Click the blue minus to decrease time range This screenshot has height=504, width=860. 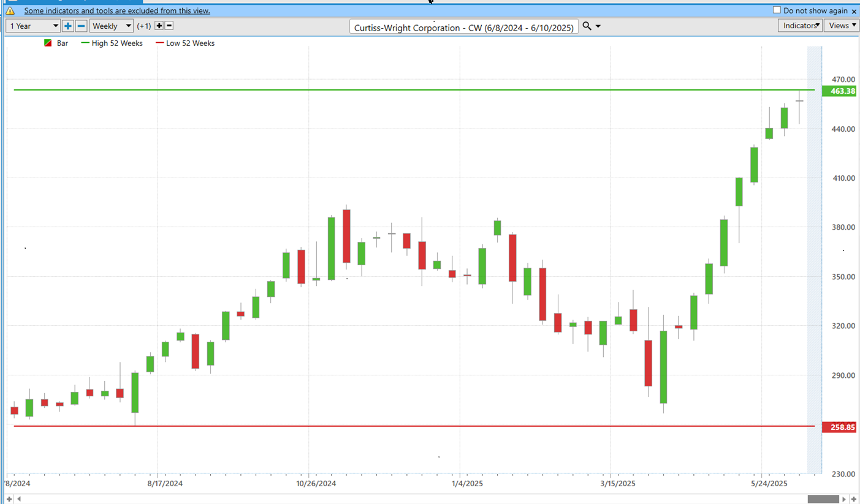coord(81,26)
